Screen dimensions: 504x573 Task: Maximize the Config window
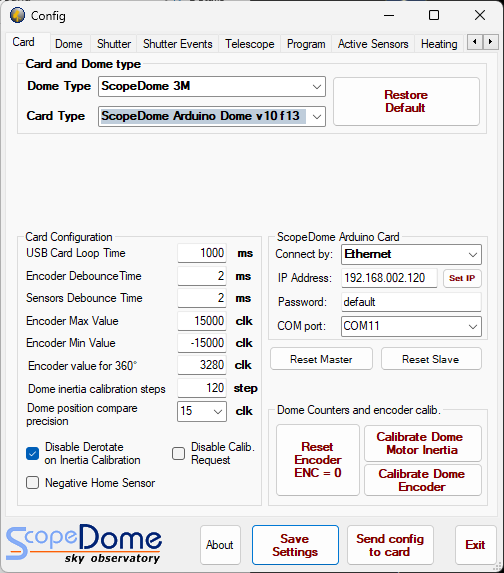434,15
